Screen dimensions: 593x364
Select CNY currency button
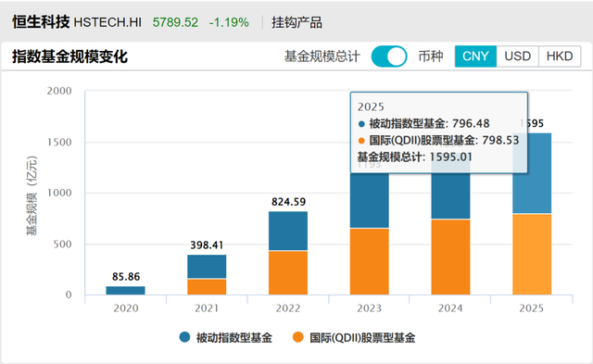tap(475, 56)
